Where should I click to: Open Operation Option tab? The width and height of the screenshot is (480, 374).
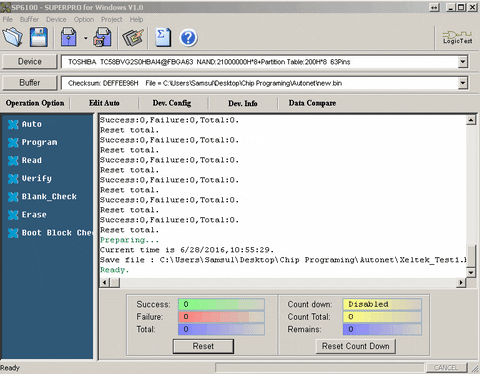tap(35, 103)
